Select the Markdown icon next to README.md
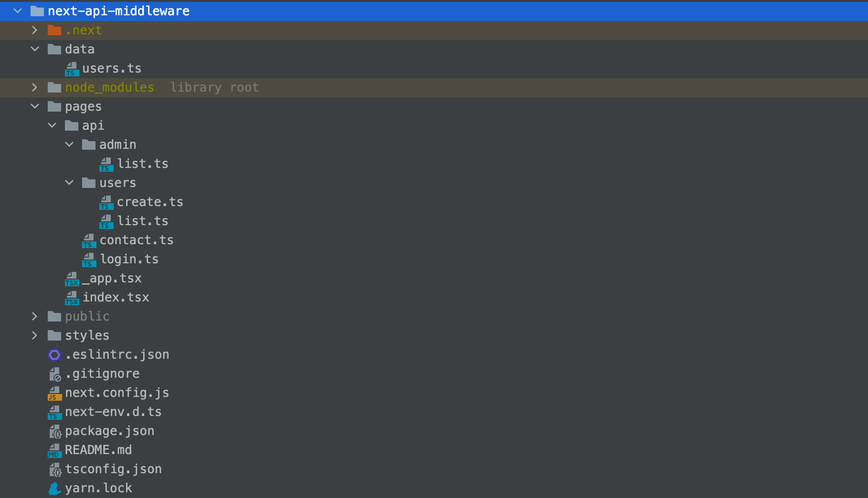The height and width of the screenshot is (498, 868). [54, 450]
